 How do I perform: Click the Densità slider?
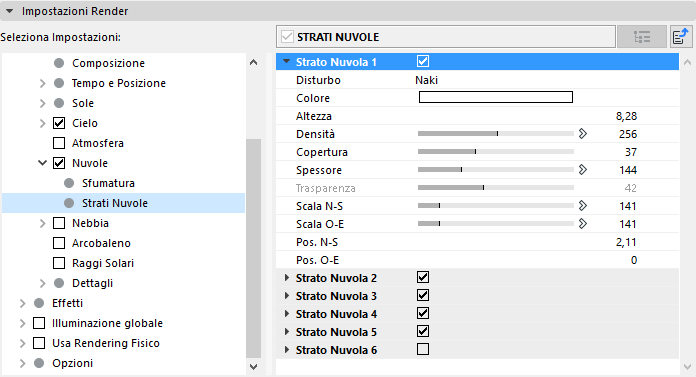click(496, 133)
